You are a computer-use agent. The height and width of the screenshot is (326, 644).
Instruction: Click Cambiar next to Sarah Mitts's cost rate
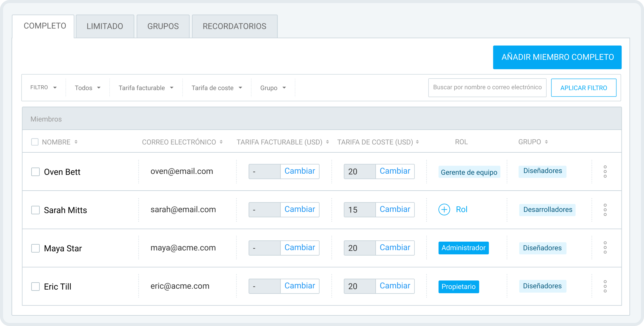(395, 209)
